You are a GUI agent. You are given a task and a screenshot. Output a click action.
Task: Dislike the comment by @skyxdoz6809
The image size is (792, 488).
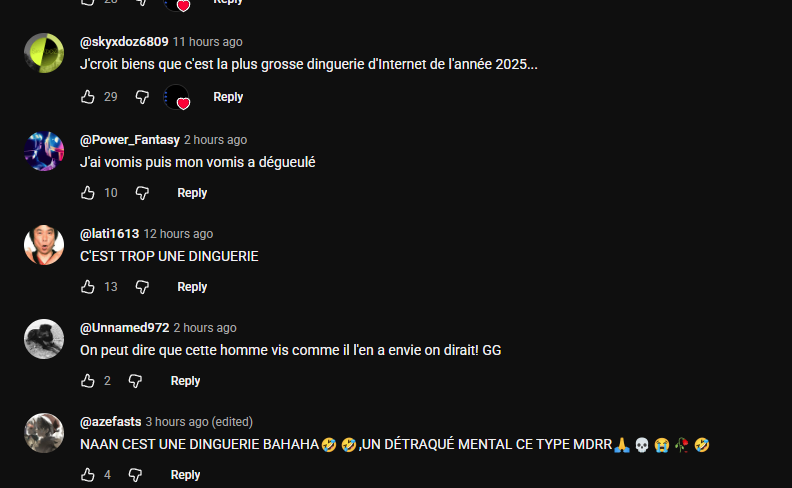coord(142,97)
